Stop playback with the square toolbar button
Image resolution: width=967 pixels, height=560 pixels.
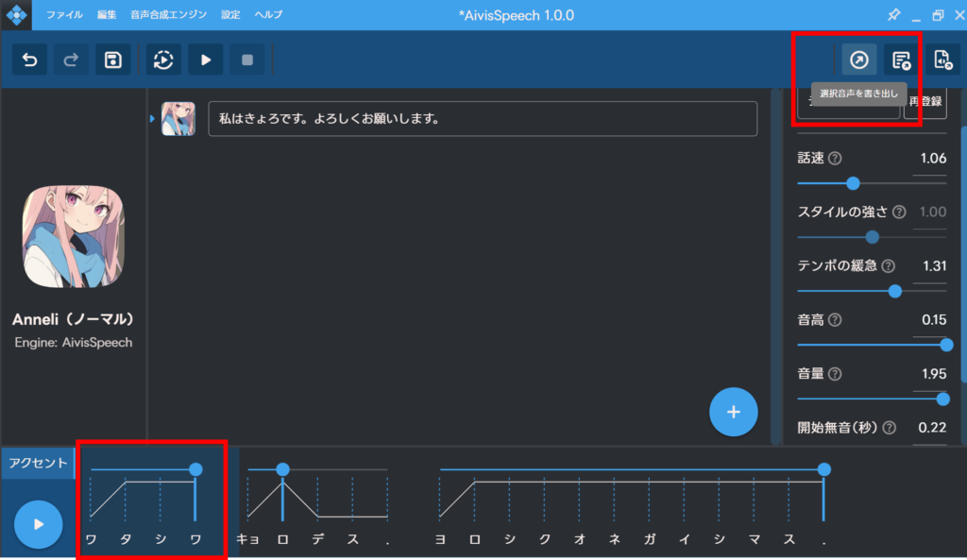pyautogui.click(x=247, y=59)
